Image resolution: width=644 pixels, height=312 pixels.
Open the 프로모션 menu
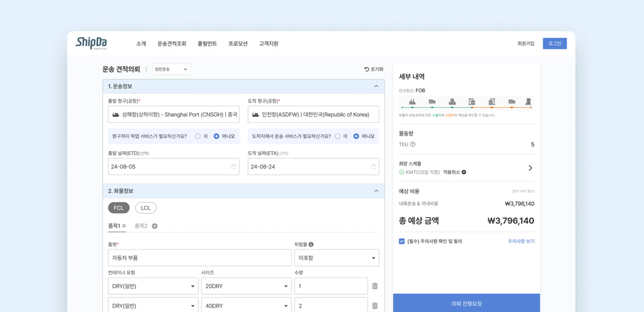[x=238, y=43]
